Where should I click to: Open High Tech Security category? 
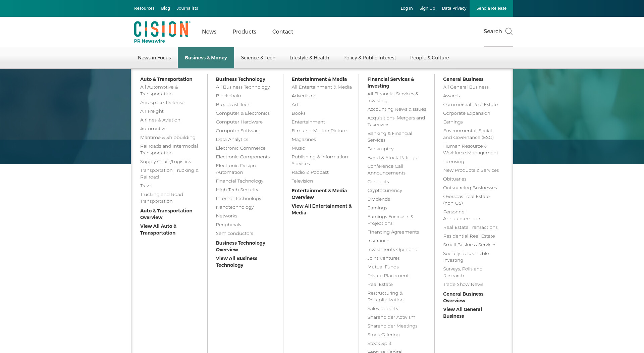click(x=237, y=190)
